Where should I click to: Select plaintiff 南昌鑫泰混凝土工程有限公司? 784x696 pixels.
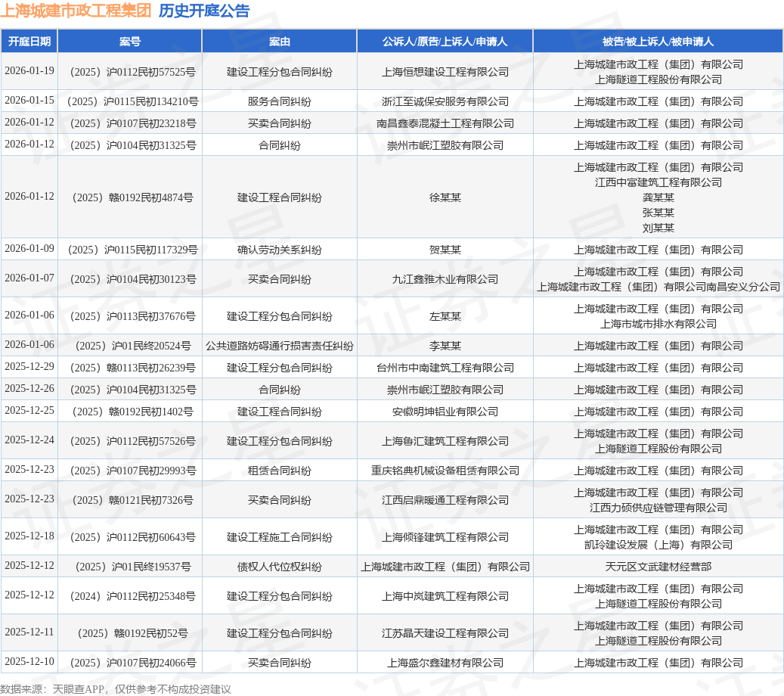tap(445, 123)
